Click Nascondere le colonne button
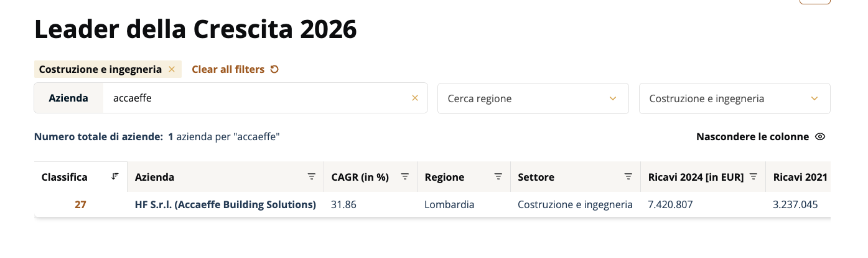The width and height of the screenshot is (868, 258). (x=752, y=136)
